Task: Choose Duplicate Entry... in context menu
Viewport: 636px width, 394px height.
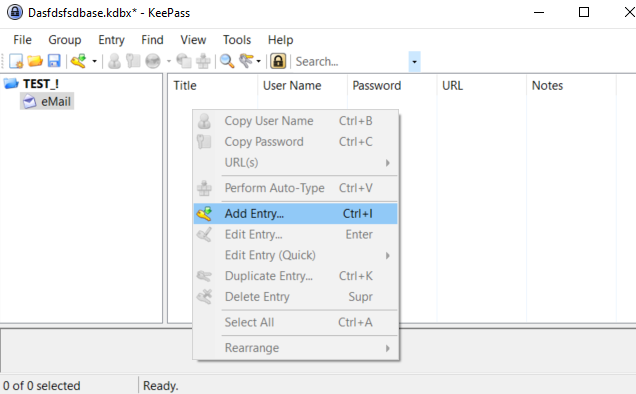Action: pyautogui.click(x=295, y=276)
